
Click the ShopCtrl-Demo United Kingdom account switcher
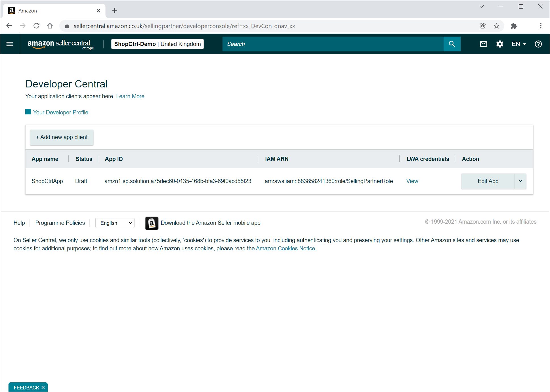tap(158, 44)
